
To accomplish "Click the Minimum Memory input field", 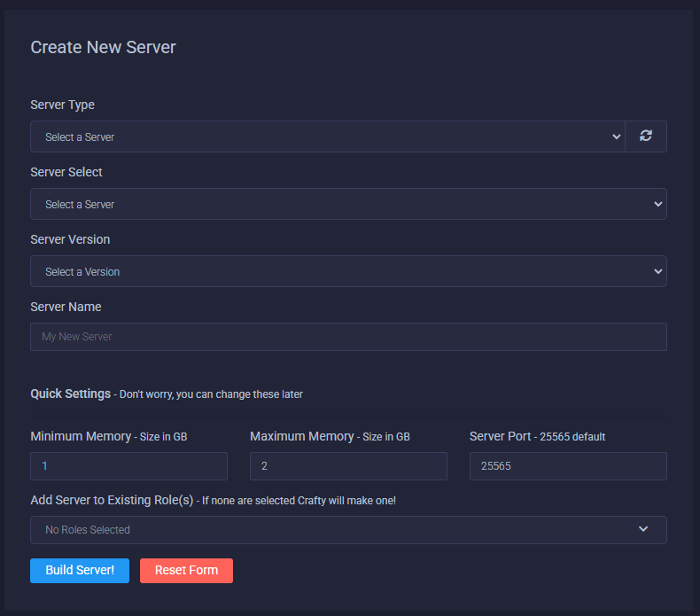I will point(128,466).
